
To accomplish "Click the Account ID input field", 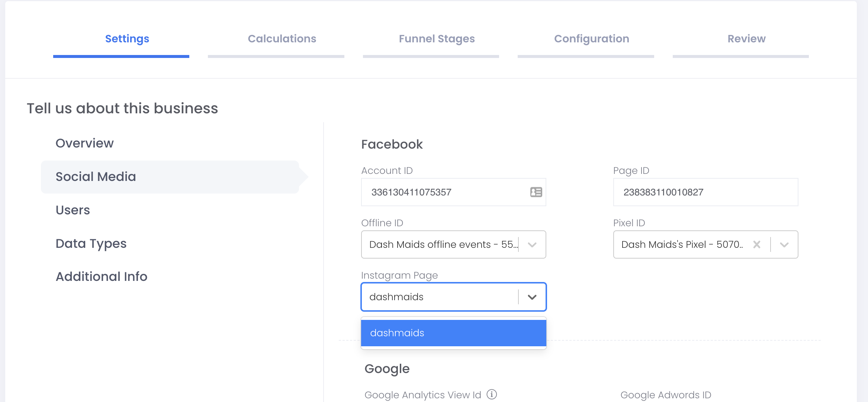I will tap(443, 192).
